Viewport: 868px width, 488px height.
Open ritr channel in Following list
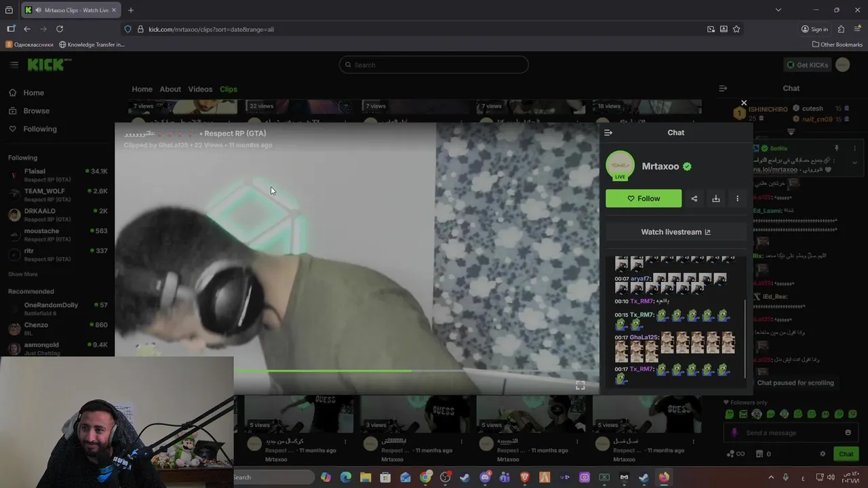click(x=58, y=254)
